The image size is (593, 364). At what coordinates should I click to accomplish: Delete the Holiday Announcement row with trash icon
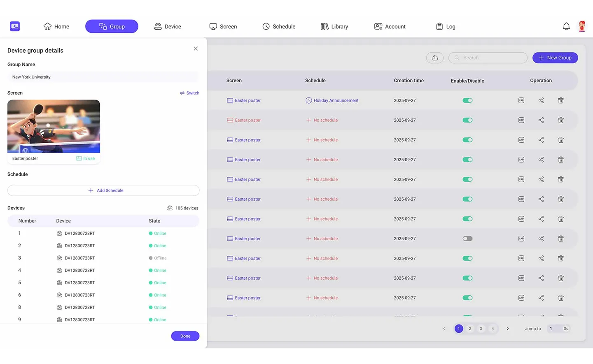(560, 100)
